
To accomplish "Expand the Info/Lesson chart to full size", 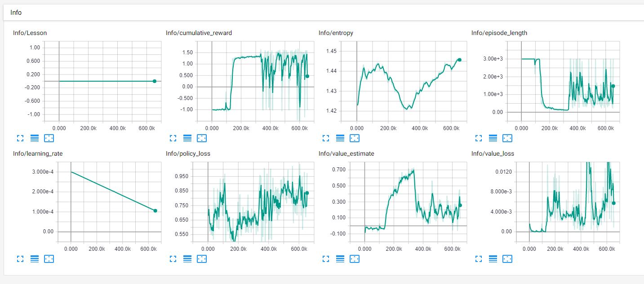I will pyautogui.click(x=20, y=138).
